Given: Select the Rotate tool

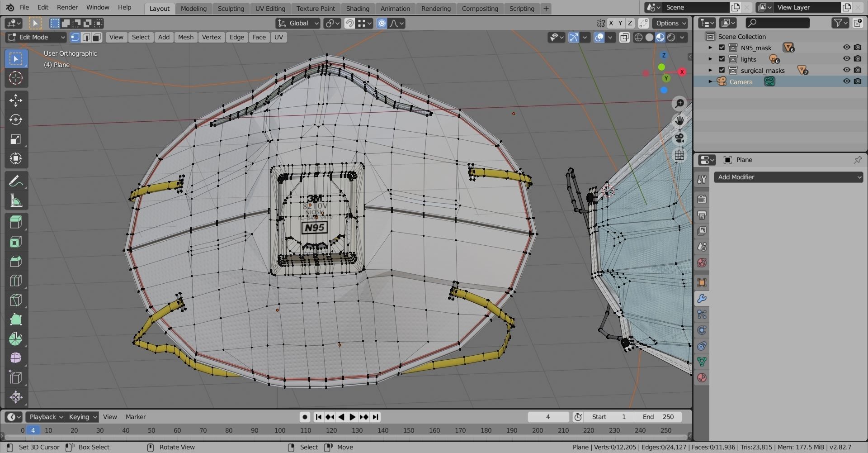Looking at the screenshot, I should point(16,119).
